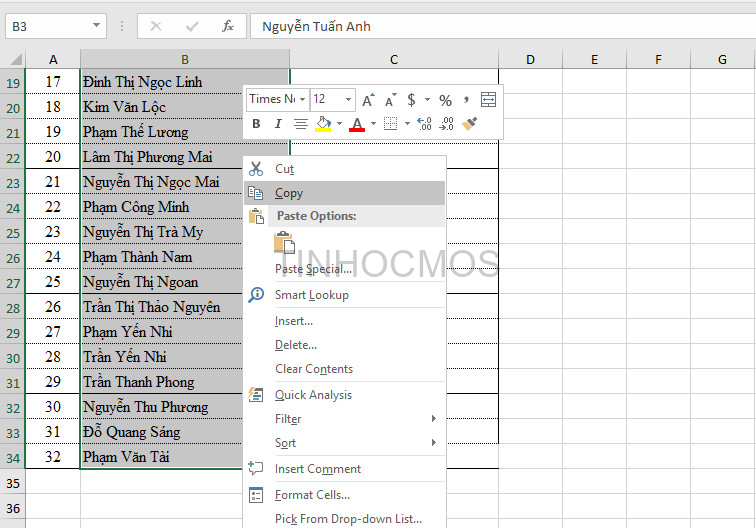Open the Fill Color dropdown arrow
The width and height of the screenshot is (756, 528).
(x=339, y=124)
